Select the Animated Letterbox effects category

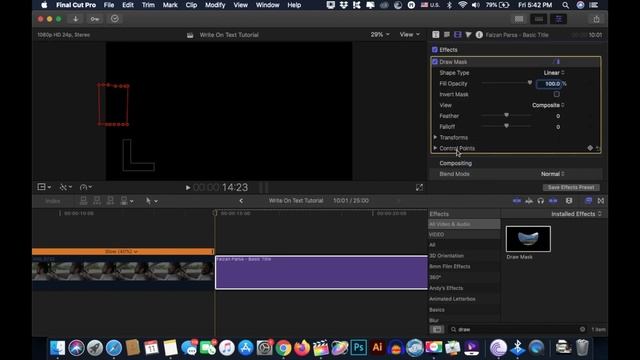point(452,299)
